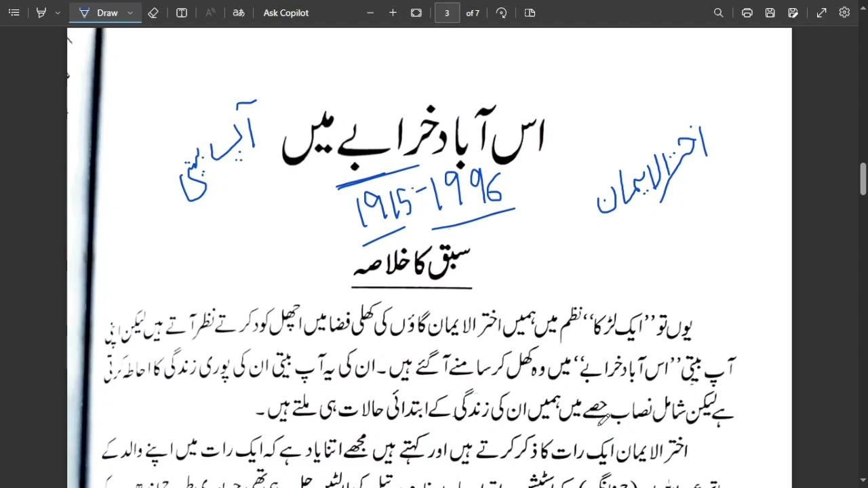Choose the Add text tool
868x488 pixels.
(182, 13)
